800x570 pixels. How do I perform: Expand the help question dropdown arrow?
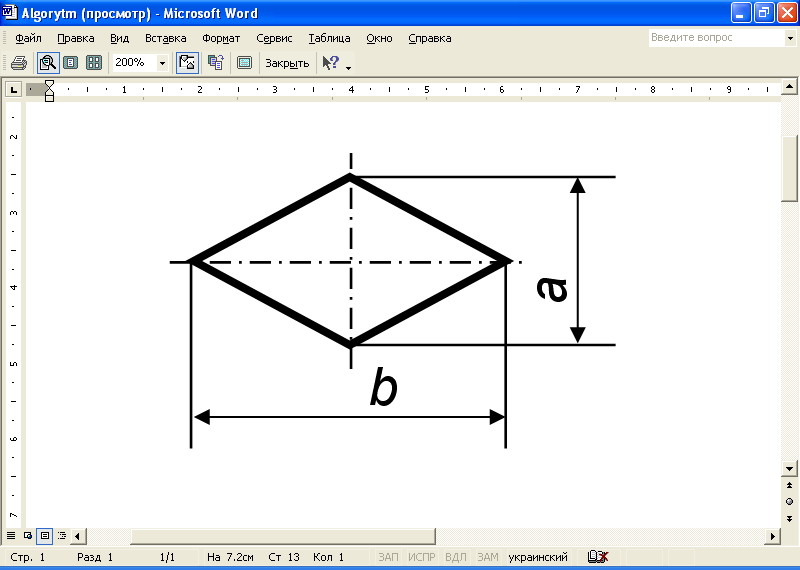click(790, 38)
